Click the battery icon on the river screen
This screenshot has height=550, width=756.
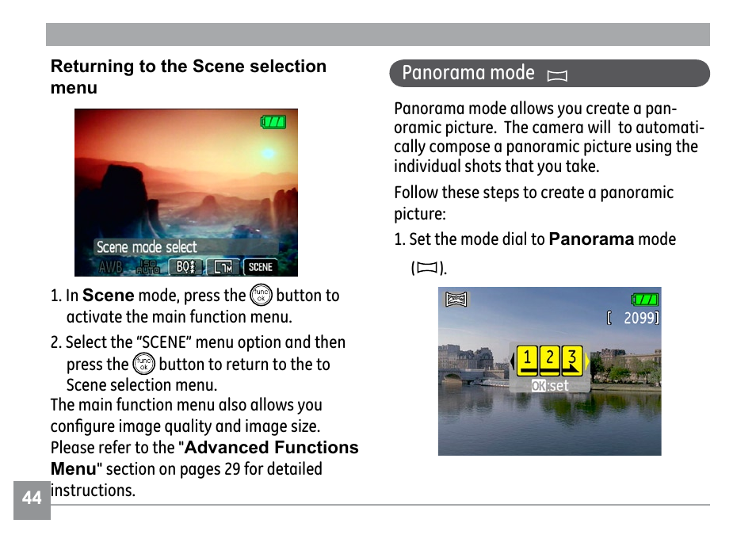[x=644, y=300]
